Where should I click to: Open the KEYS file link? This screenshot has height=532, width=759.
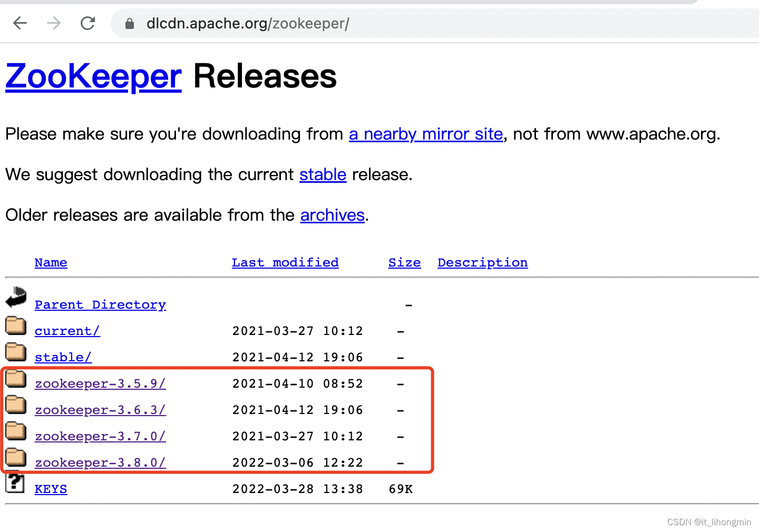tap(51, 489)
